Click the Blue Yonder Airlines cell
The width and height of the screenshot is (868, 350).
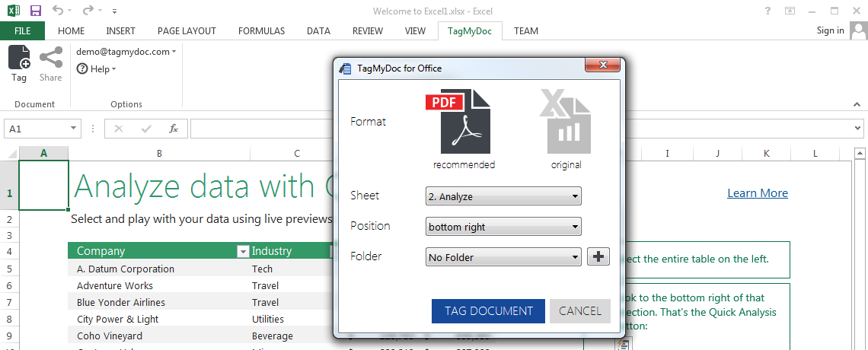pos(159,303)
